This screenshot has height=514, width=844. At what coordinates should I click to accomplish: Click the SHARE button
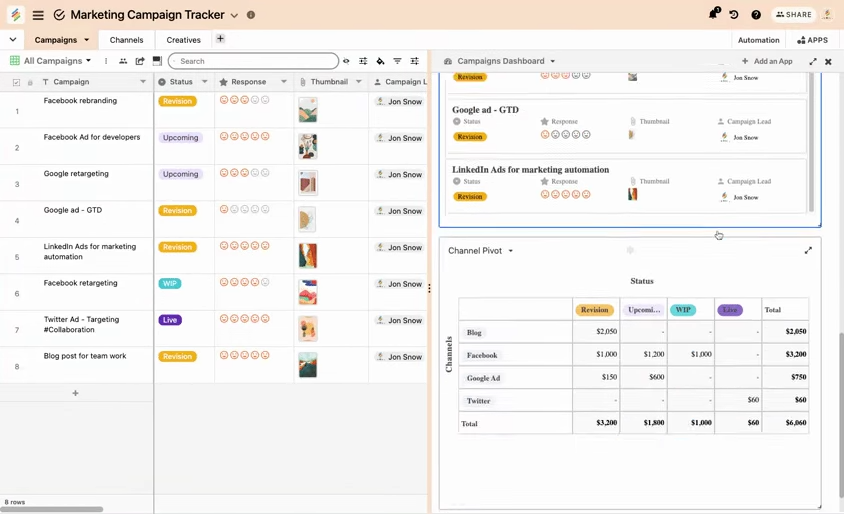(x=794, y=15)
